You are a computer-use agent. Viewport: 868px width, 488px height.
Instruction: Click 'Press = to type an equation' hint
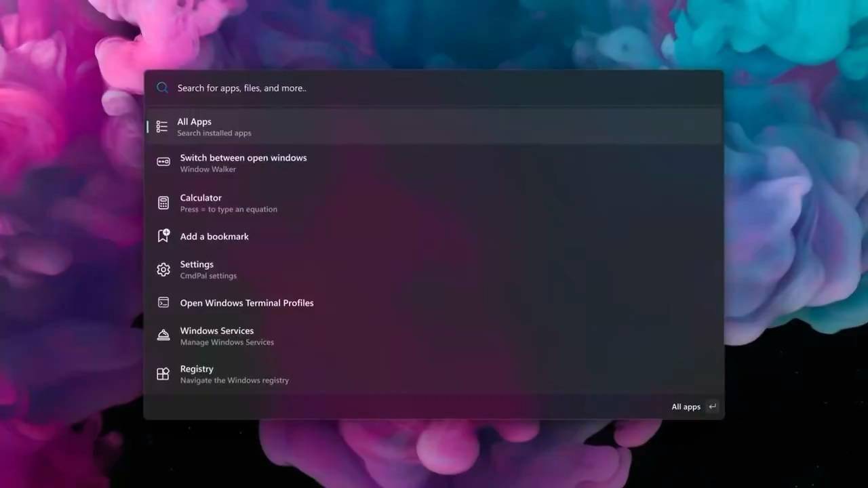[229, 209]
